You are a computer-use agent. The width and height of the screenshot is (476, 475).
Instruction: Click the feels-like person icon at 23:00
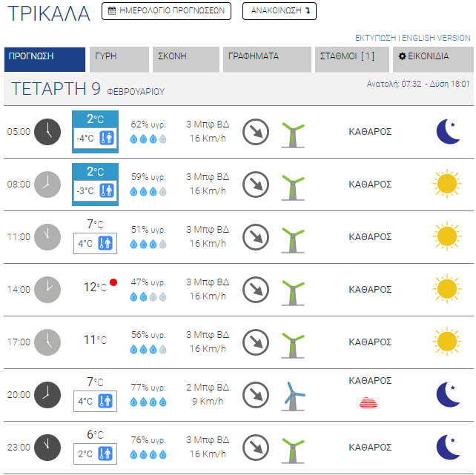105,454
